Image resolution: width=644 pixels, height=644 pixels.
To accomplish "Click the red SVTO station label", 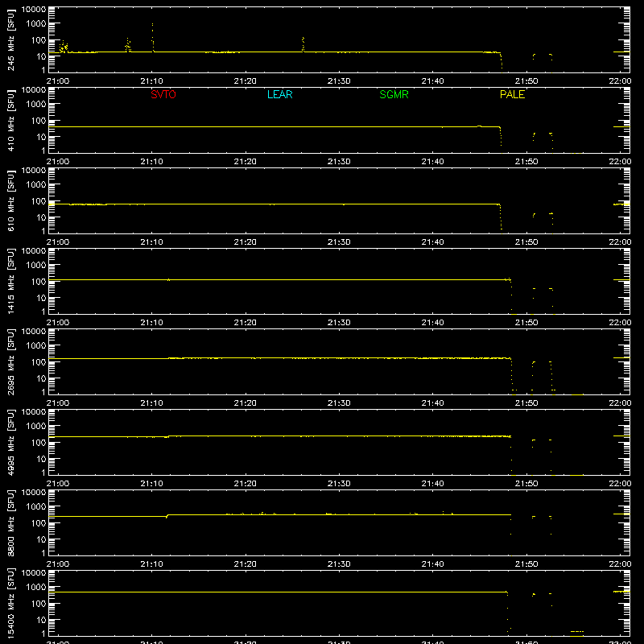I will 163,94.
